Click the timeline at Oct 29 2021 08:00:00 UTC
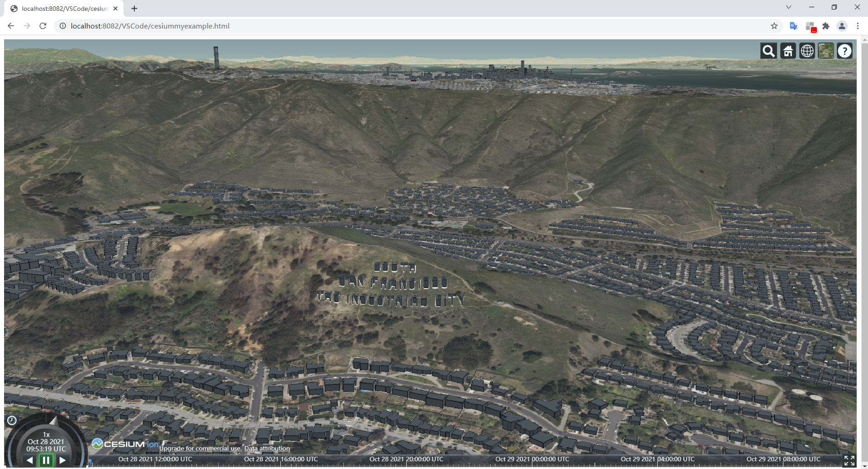 coord(783,459)
